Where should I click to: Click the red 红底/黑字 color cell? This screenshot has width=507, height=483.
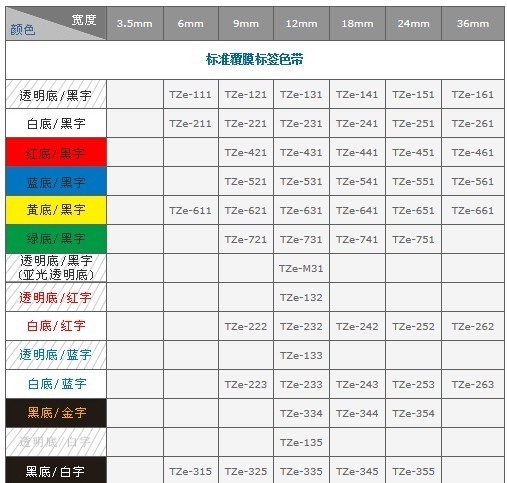(x=56, y=152)
